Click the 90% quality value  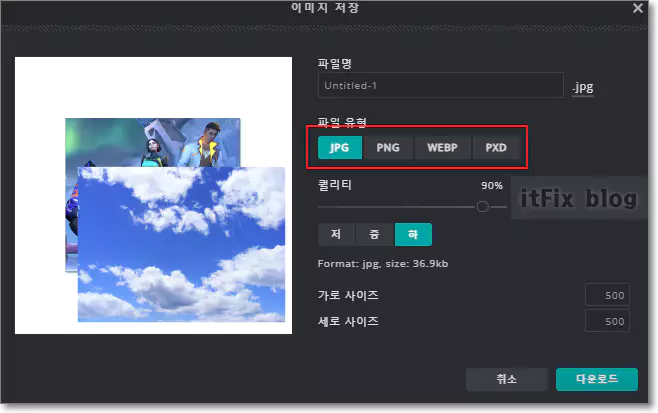pyautogui.click(x=492, y=186)
